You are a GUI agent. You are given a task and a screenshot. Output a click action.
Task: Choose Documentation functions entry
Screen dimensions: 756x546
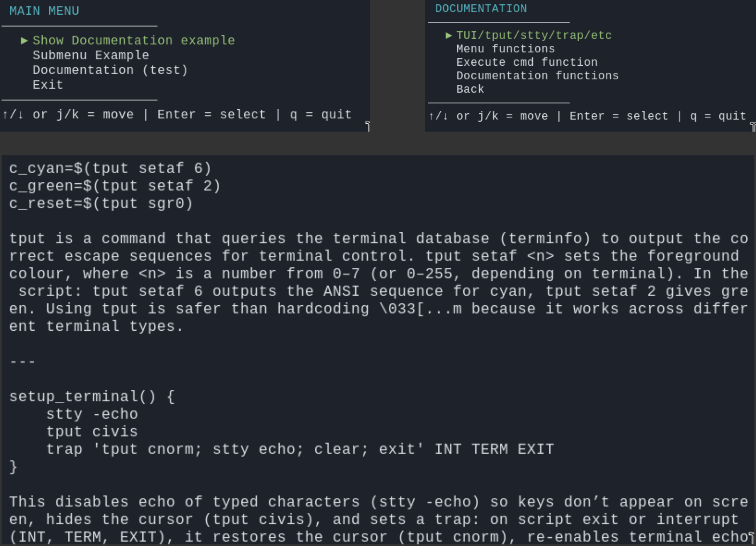pyautogui.click(x=537, y=76)
